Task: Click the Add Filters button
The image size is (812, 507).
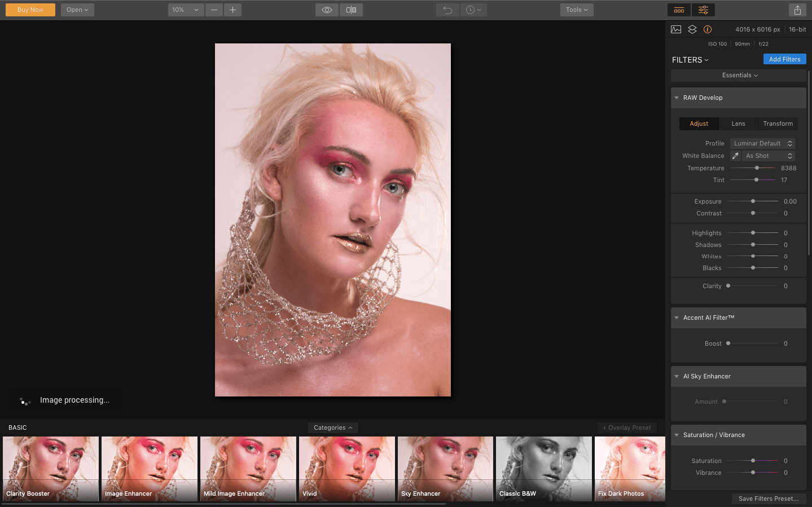Action: 784,59
